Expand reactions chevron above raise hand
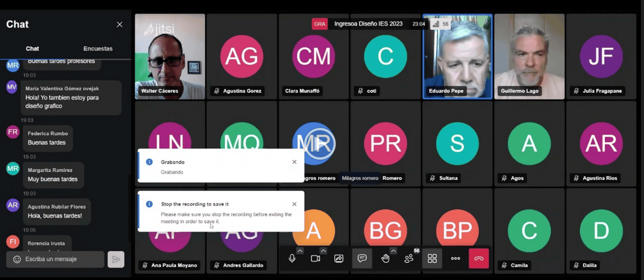Screen dimensions: 644x280 (393, 251)
